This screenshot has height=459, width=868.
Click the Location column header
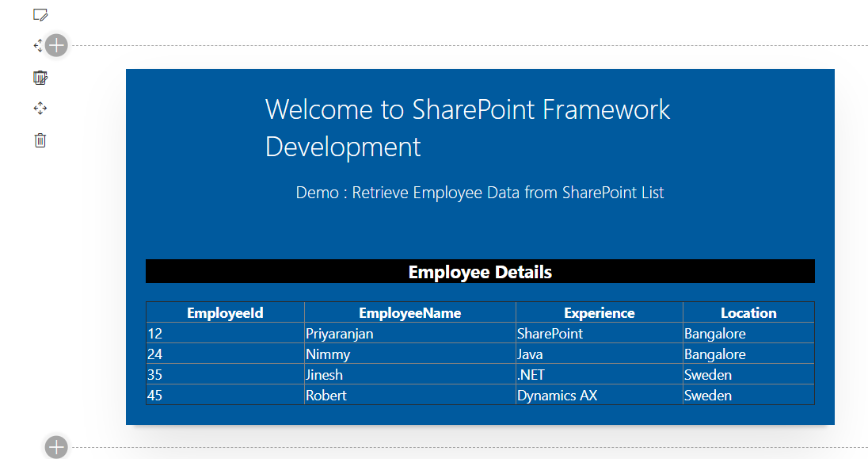[x=748, y=312]
